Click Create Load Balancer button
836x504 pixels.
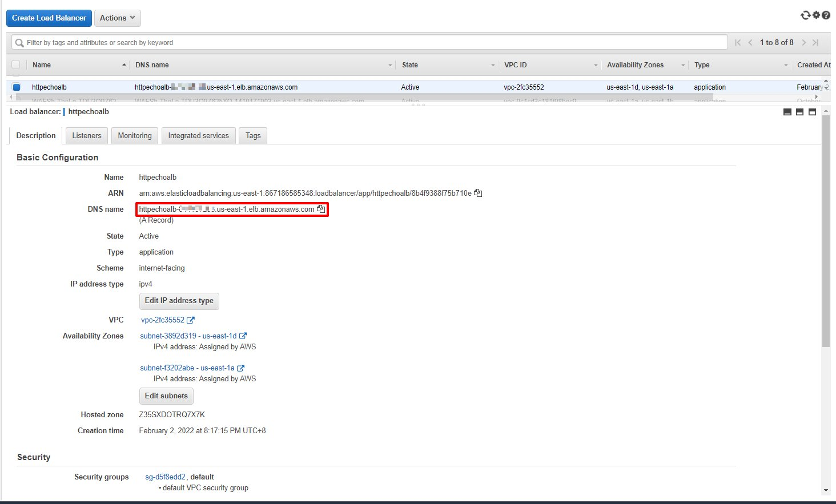(49, 18)
